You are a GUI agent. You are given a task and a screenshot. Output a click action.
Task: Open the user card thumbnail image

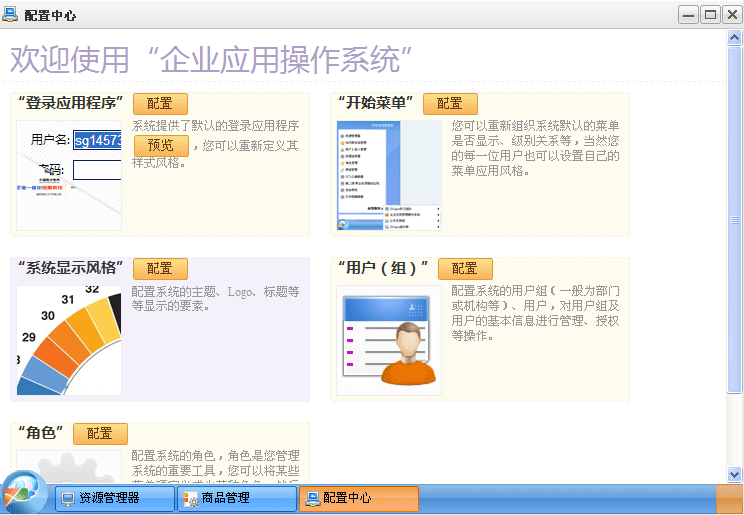point(389,340)
